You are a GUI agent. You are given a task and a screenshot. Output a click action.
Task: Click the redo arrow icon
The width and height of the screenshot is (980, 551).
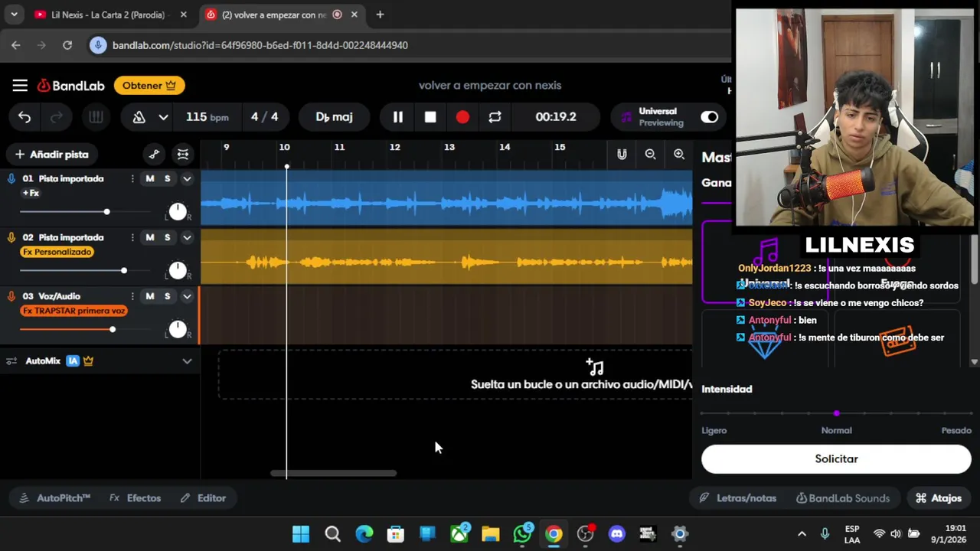click(x=57, y=117)
